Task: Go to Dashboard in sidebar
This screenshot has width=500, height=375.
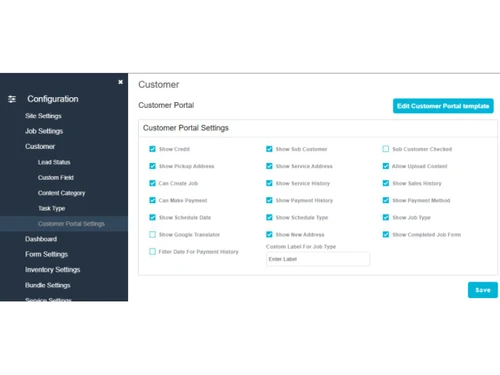Action: pyautogui.click(x=41, y=239)
